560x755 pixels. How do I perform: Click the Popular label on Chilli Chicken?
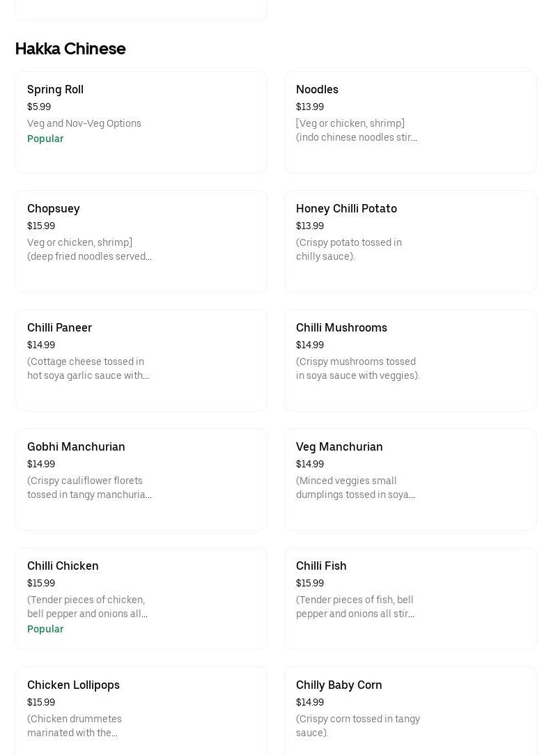click(x=45, y=629)
